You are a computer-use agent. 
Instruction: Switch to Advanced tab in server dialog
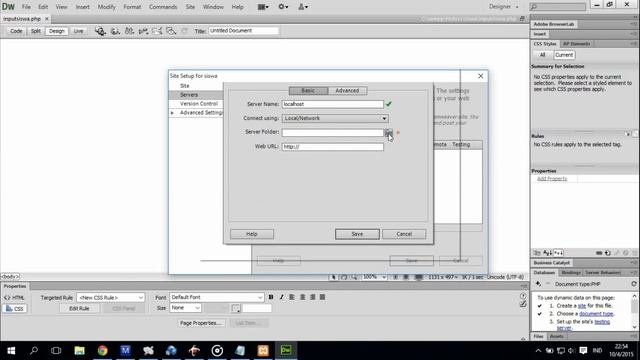pos(347,91)
